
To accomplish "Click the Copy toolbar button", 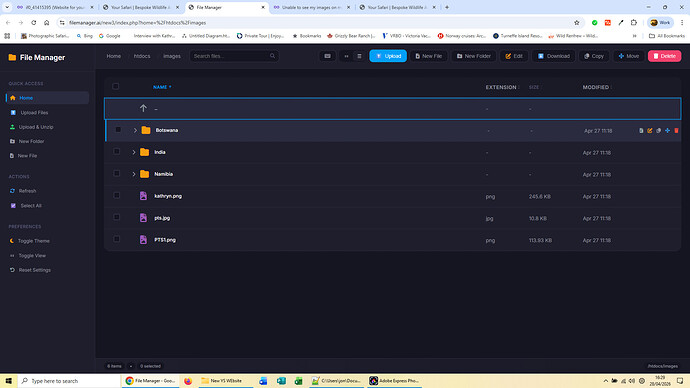I will [594, 56].
